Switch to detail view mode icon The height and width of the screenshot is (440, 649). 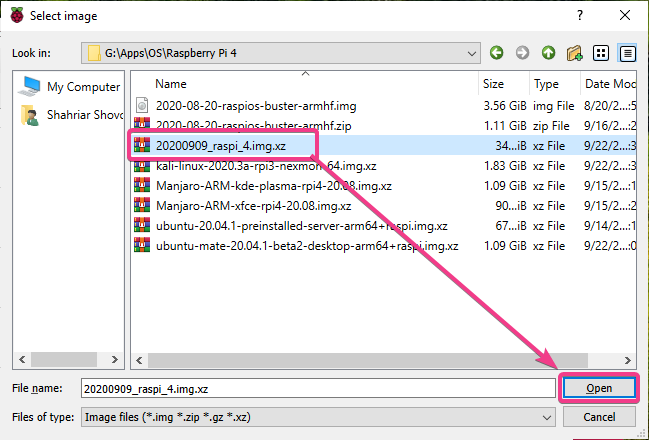[x=627, y=53]
